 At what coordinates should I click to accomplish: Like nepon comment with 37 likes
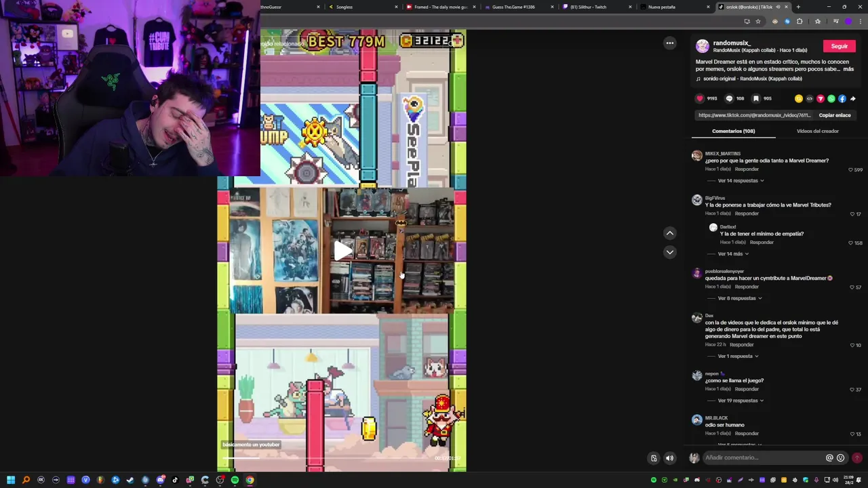click(852, 390)
